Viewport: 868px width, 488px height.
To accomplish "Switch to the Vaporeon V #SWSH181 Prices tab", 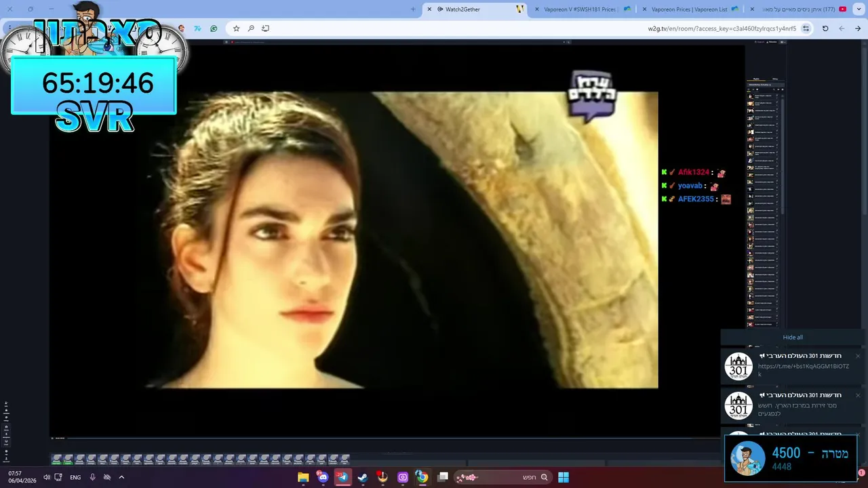I will click(581, 9).
